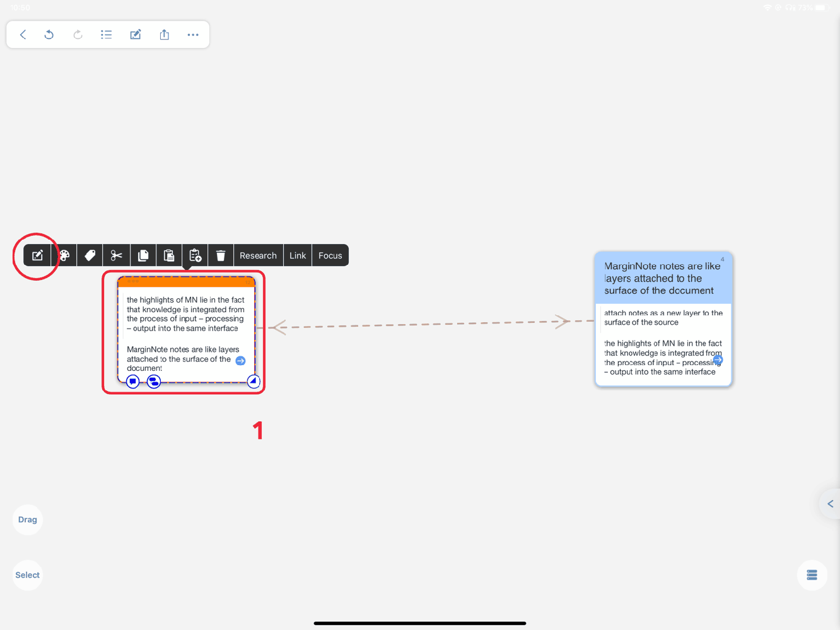Viewport: 840px width, 630px height.
Task: Choose Focus in the note popup menu
Action: pyautogui.click(x=330, y=255)
